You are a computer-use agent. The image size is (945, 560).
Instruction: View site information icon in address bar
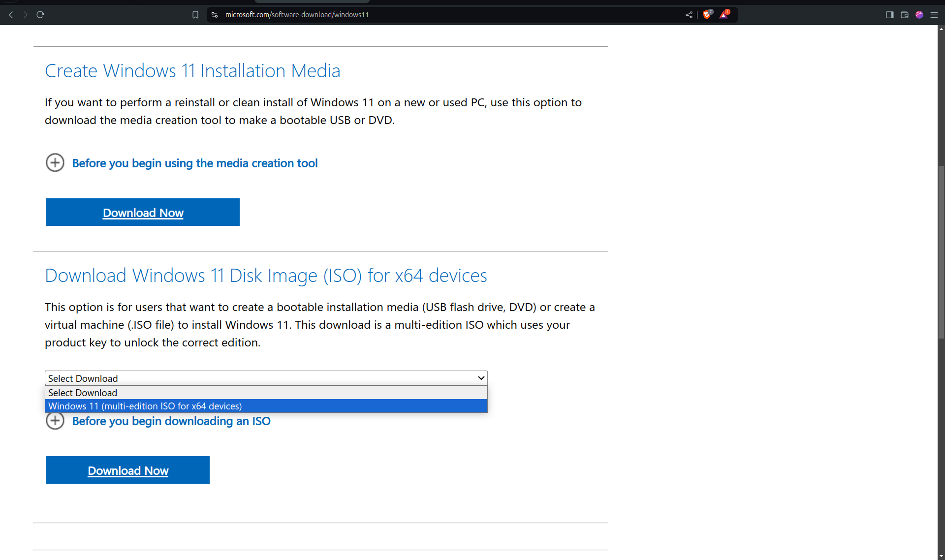point(215,15)
